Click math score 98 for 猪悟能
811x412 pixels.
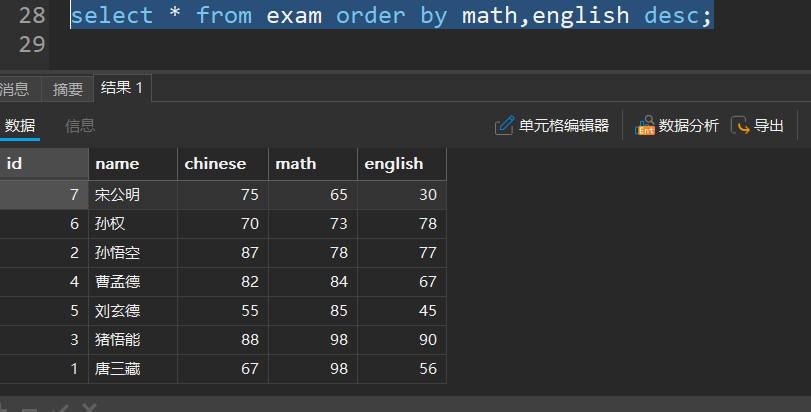coord(313,340)
